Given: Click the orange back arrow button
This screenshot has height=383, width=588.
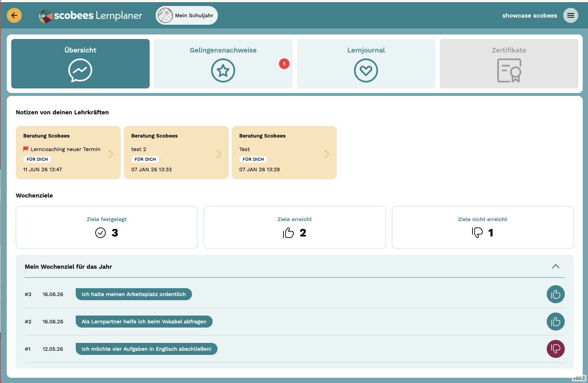Looking at the screenshot, I should click(x=14, y=15).
